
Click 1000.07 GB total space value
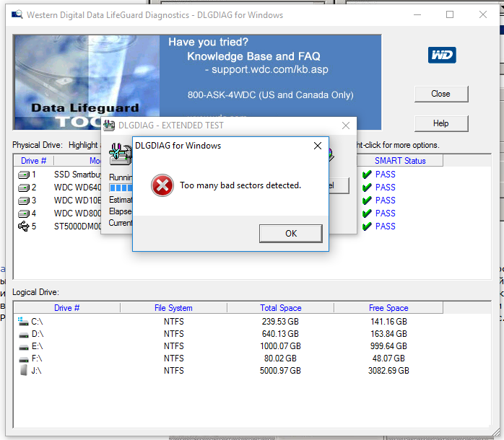[x=280, y=346]
